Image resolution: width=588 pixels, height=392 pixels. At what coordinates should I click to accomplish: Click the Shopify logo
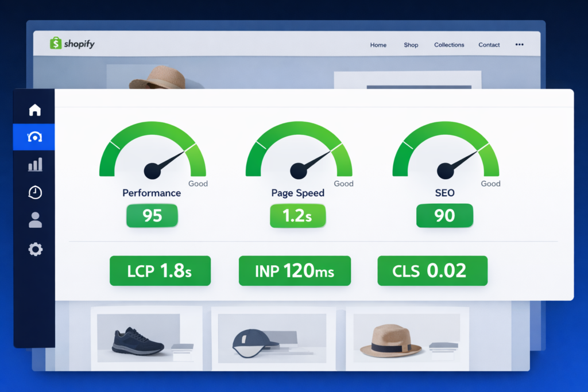(71, 44)
